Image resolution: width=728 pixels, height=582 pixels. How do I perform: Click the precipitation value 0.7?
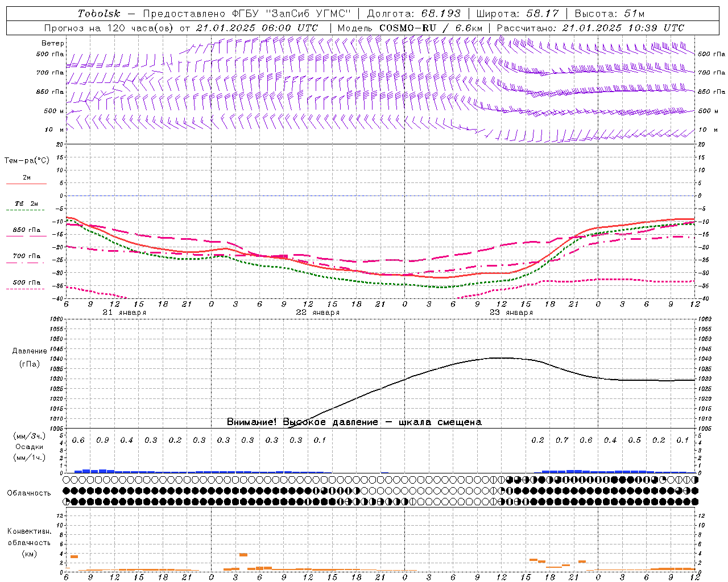click(562, 440)
